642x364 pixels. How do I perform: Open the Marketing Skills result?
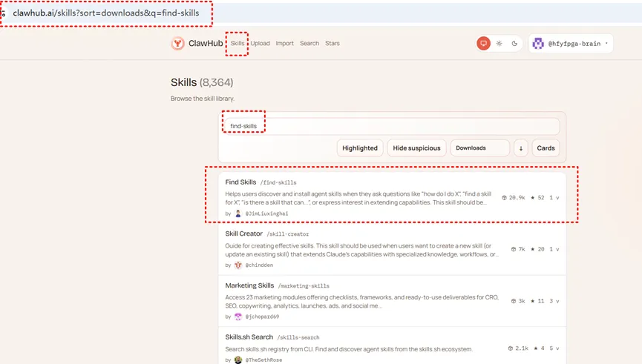pyautogui.click(x=392, y=300)
